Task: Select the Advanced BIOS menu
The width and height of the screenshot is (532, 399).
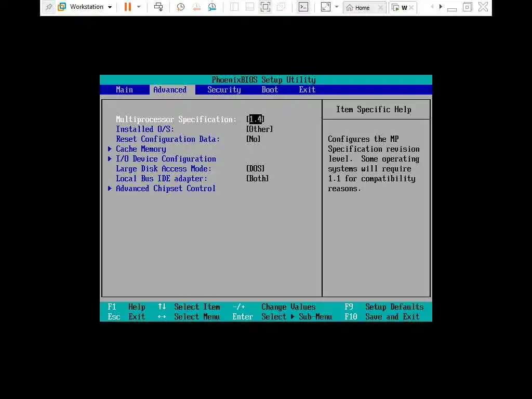Action: click(170, 89)
